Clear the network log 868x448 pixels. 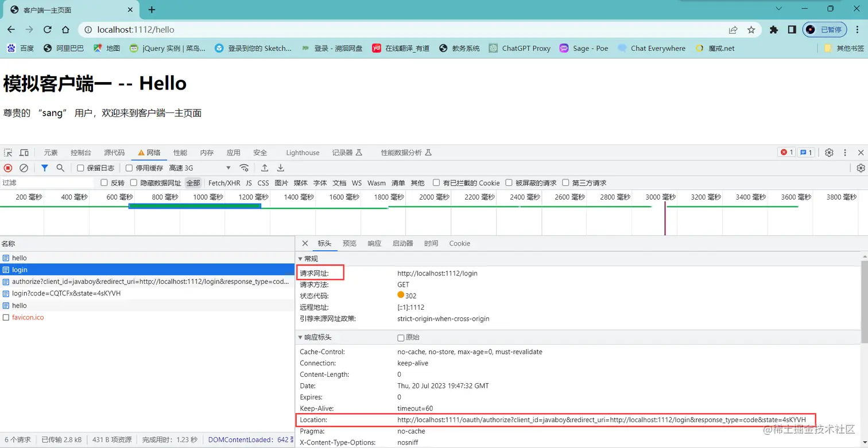[x=24, y=168]
